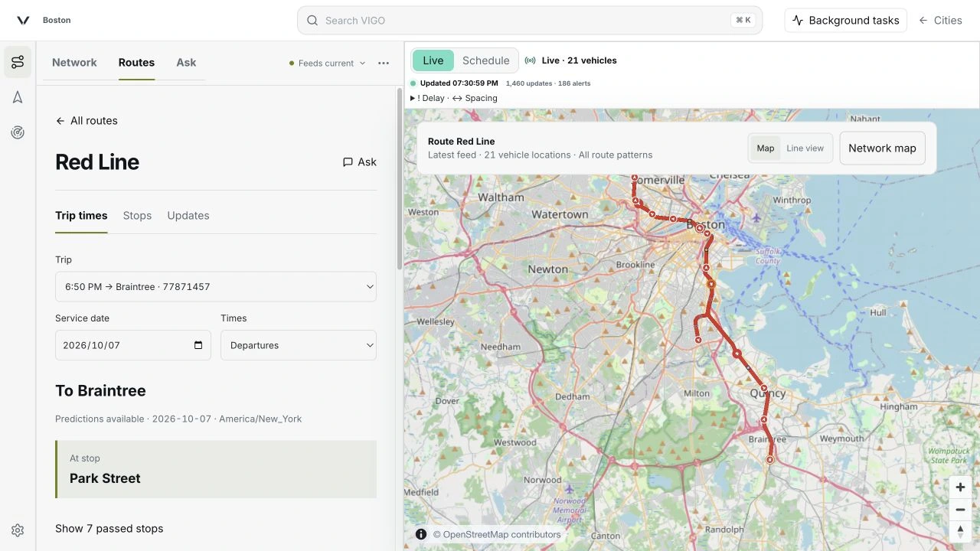Zoom in on the map
This screenshot has height=551, width=980.
click(x=960, y=487)
